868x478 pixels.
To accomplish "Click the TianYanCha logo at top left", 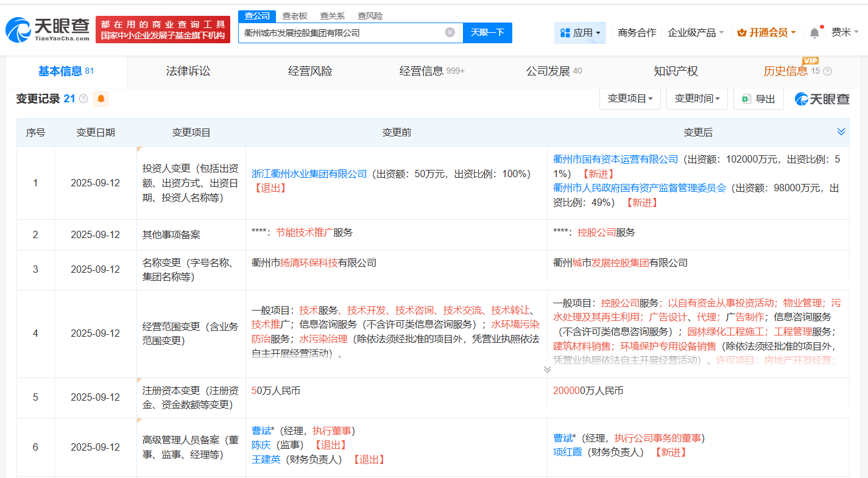I will click(48, 29).
